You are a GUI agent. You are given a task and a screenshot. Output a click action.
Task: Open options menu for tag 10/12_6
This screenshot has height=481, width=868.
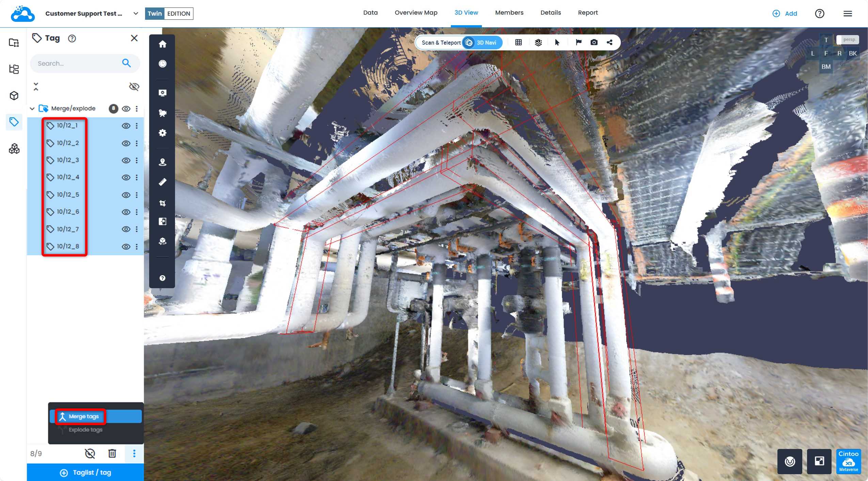pos(137,212)
